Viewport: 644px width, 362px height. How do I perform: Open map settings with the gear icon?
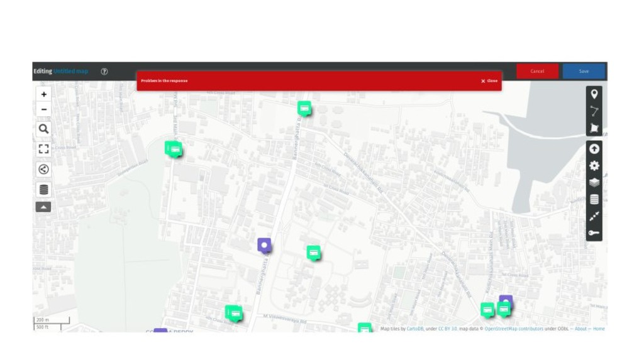[594, 166]
